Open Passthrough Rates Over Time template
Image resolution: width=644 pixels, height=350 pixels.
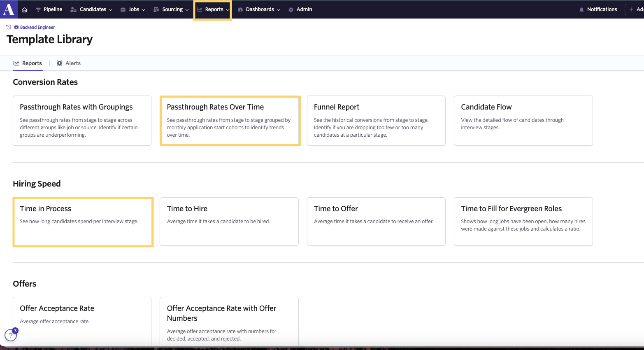(x=230, y=121)
